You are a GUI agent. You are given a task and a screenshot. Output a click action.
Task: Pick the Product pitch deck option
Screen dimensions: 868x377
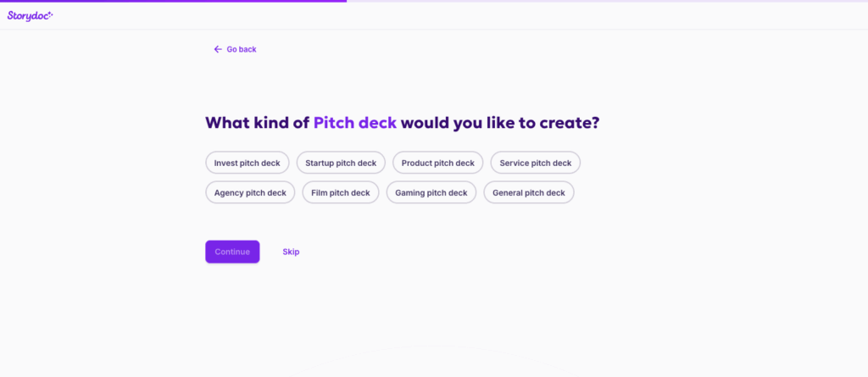pos(438,163)
